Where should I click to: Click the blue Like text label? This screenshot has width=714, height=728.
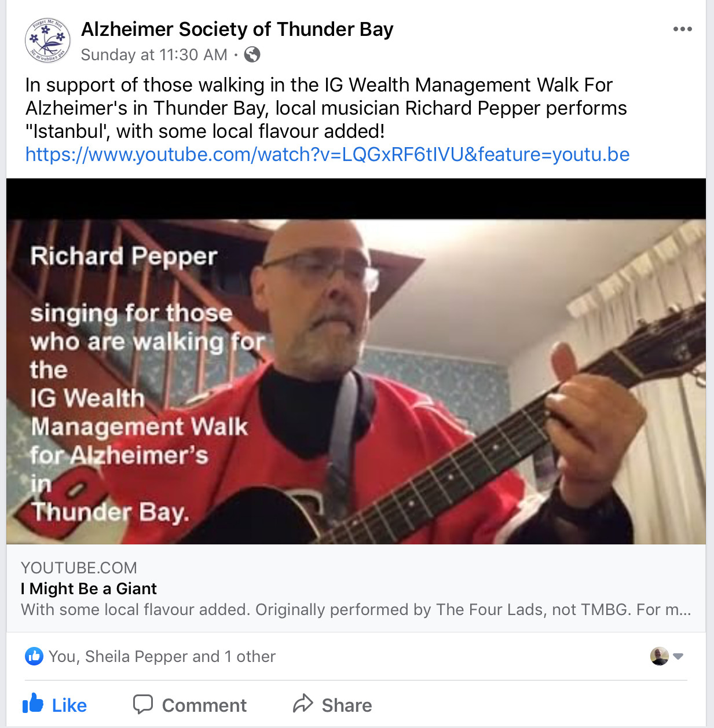69,705
